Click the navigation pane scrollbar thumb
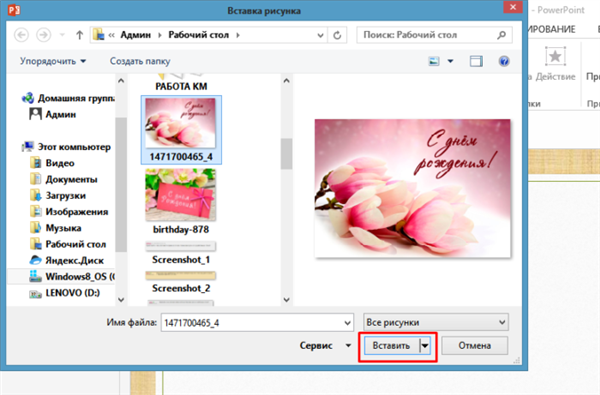 pyautogui.click(x=121, y=184)
